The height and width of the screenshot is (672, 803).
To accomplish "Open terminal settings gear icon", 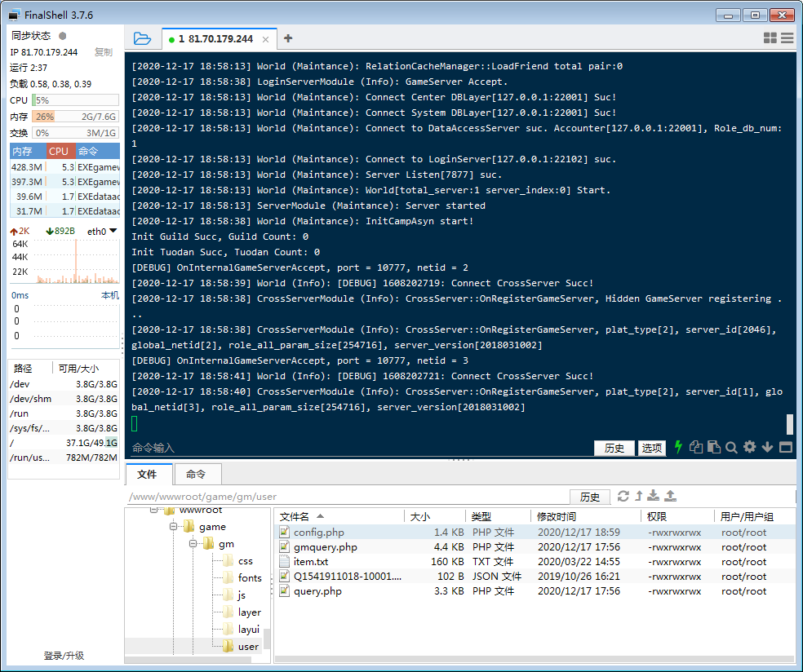I will tap(749, 447).
